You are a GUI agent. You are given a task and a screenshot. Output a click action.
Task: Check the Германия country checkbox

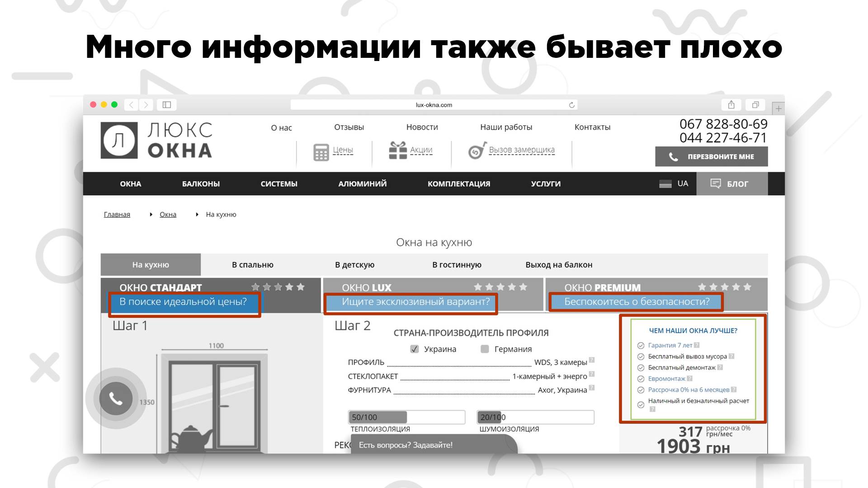485,349
